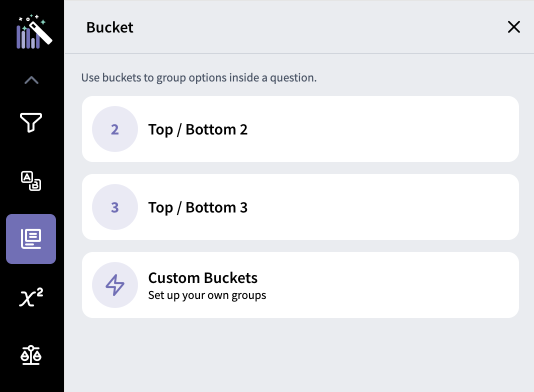This screenshot has width=534, height=392.
Task: Click the Bucket panel title
Action: pyautogui.click(x=109, y=27)
